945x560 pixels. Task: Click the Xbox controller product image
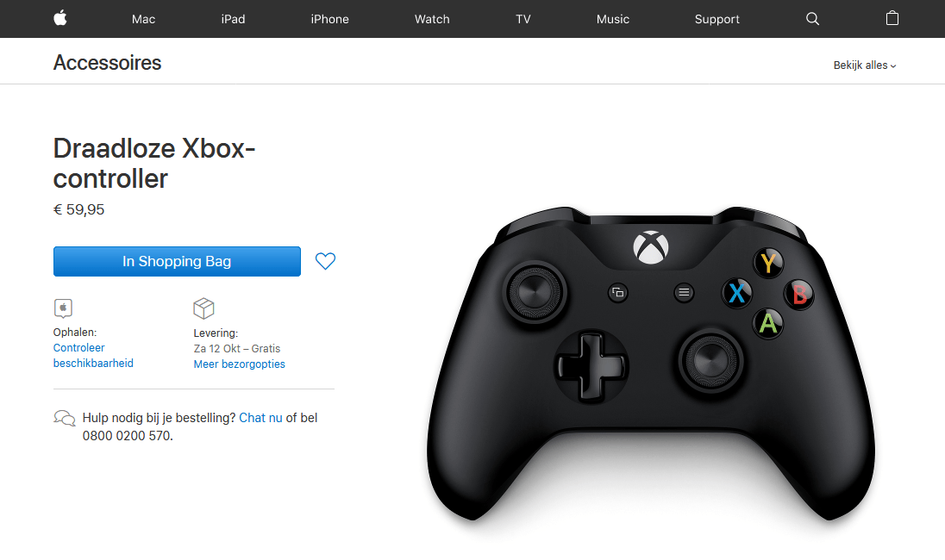click(x=651, y=363)
